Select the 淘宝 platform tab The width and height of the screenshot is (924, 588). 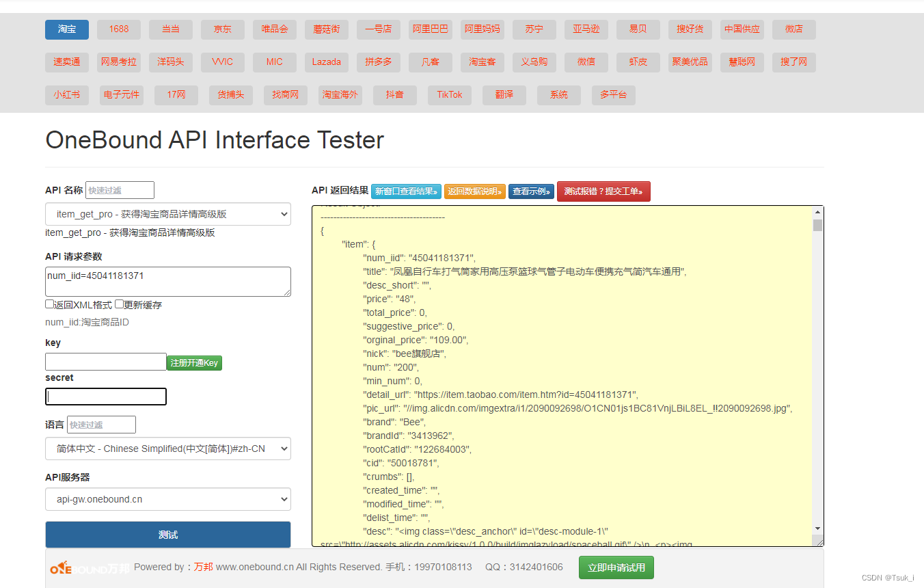tap(67, 29)
